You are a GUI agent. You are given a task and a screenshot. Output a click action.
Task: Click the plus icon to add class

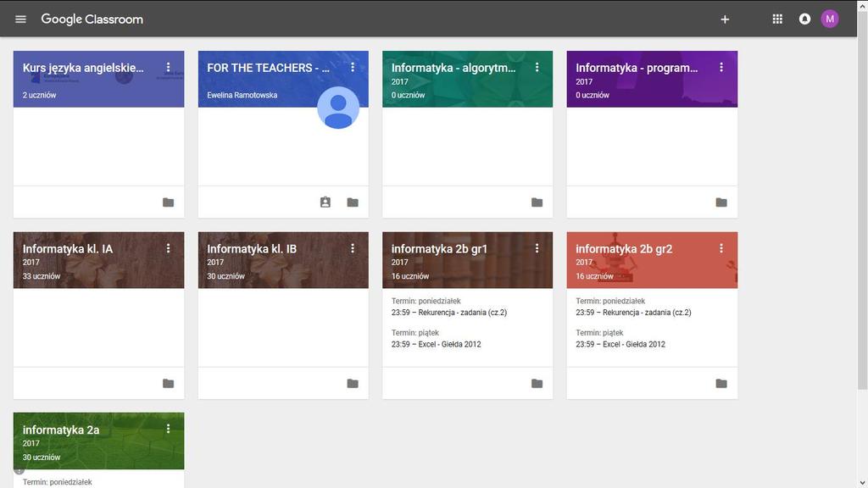725,19
